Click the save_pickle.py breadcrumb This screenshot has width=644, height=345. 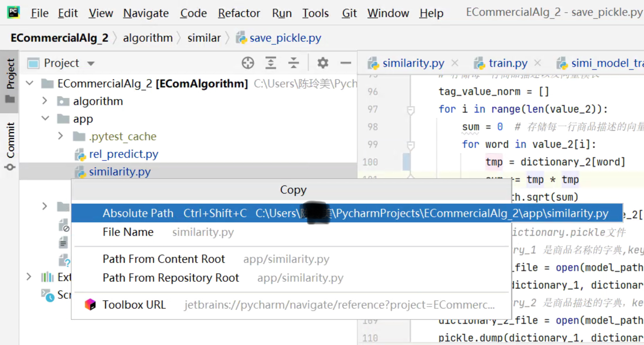point(279,38)
